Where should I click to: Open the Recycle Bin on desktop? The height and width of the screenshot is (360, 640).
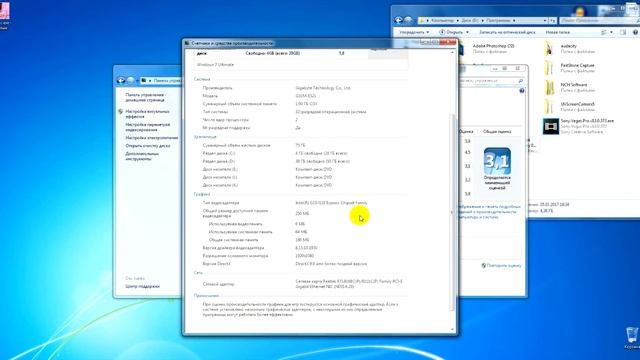(631, 337)
